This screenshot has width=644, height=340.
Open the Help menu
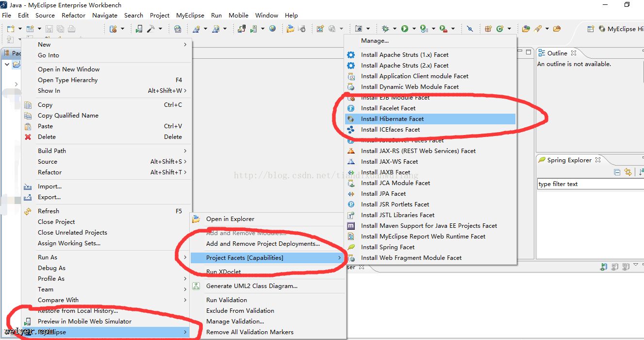click(292, 16)
